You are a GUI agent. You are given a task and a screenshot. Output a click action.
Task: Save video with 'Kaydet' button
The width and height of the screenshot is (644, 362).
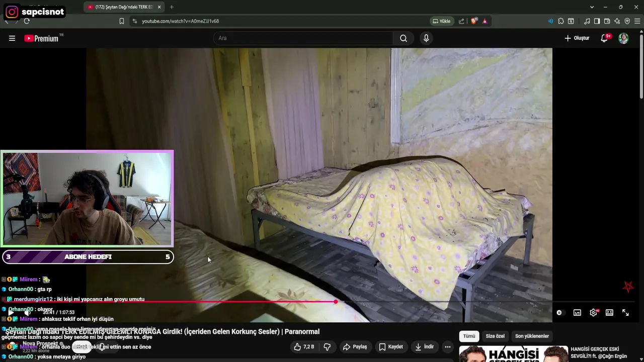click(391, 347)
